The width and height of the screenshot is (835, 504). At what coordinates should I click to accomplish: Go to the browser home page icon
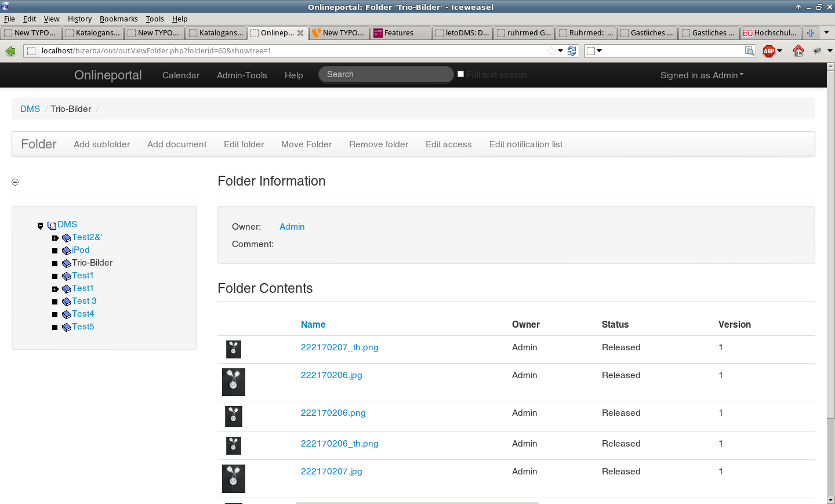[798, 51]
